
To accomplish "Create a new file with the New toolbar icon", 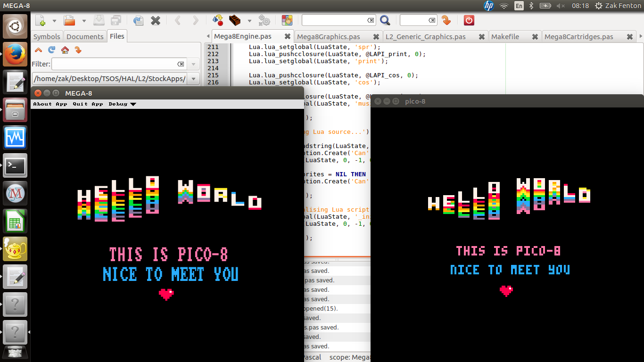I will [x=41, y=20].
